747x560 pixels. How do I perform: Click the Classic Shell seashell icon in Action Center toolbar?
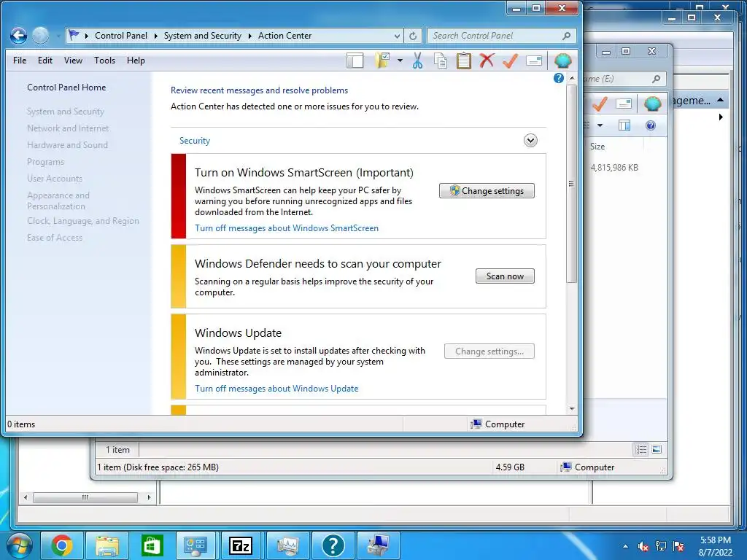tap(562, 61)
